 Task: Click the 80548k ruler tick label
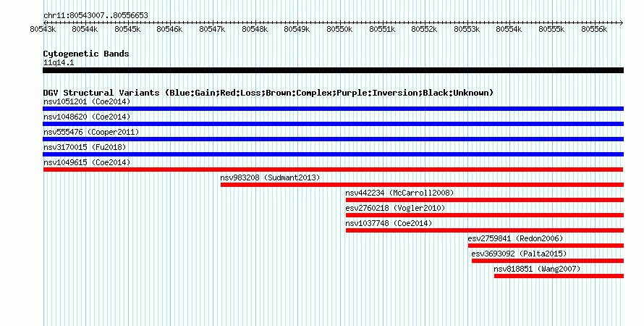(x=255, y=29)
